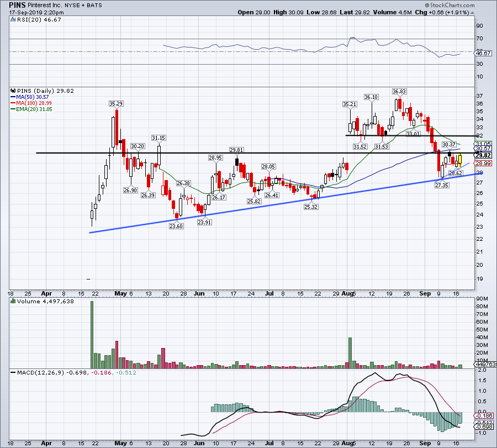Click the 31.15 price label
The height and width of the screenshot is (448, 497).
coord(158,138)
